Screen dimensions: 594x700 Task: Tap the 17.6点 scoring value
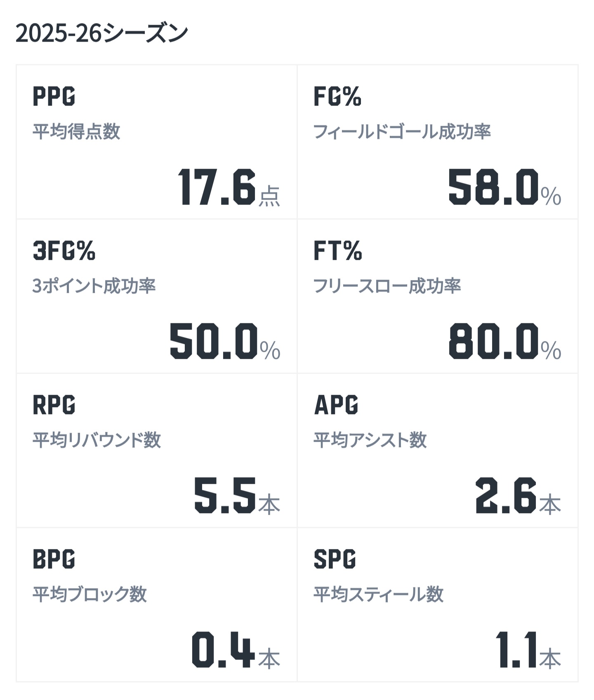pyautogui.click(x=229, y=188)
